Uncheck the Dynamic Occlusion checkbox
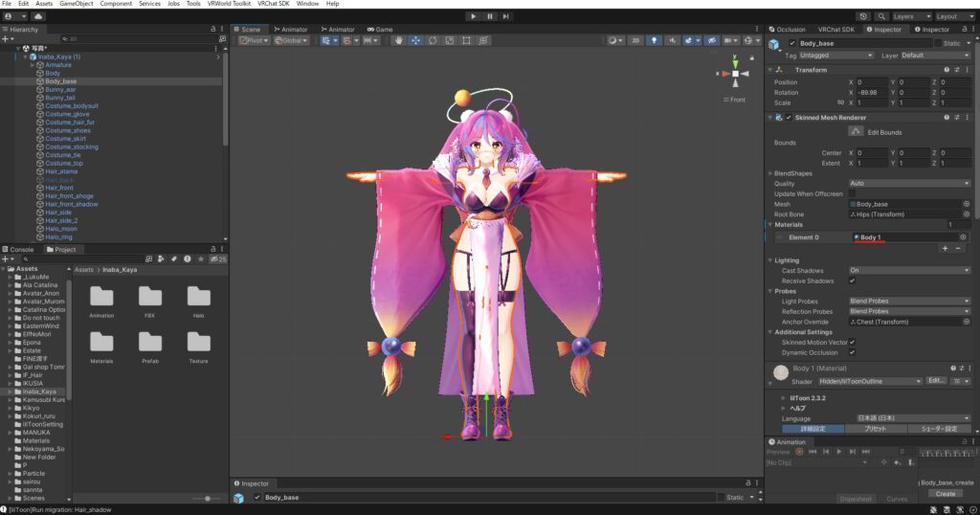This screenshot has height=515, width=980. (x=853, y=352)
